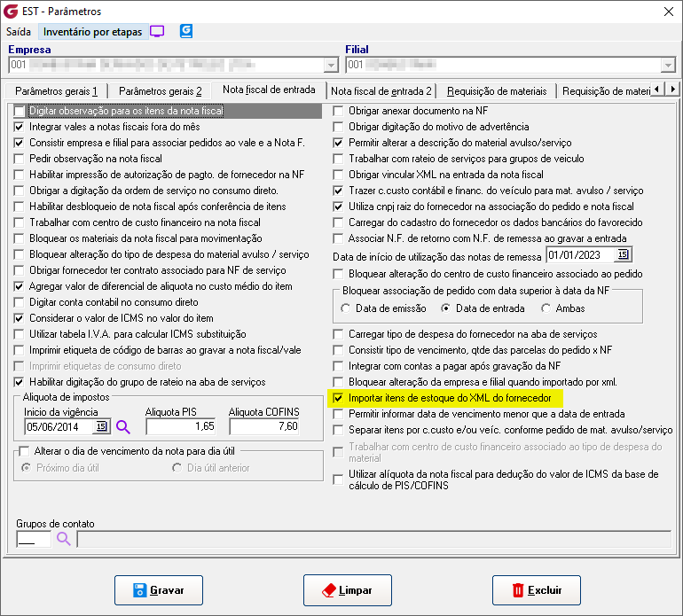The height and width of the screenshot is (616, 683).
Task: Select the Nota fiscal de entrada tab
Action: [x=269, y=90]
